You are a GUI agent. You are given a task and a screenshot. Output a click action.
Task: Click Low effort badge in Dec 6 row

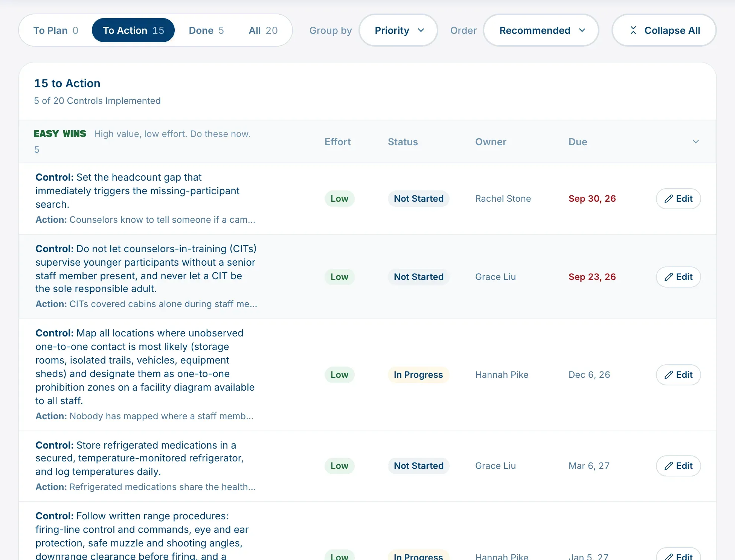[x=339, y=375]
